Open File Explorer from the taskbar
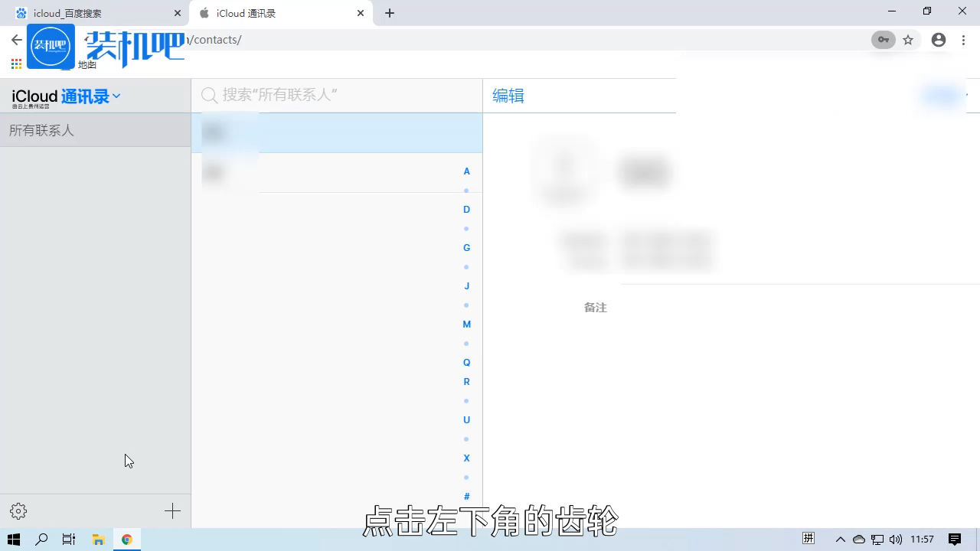 tap(99, 539)
